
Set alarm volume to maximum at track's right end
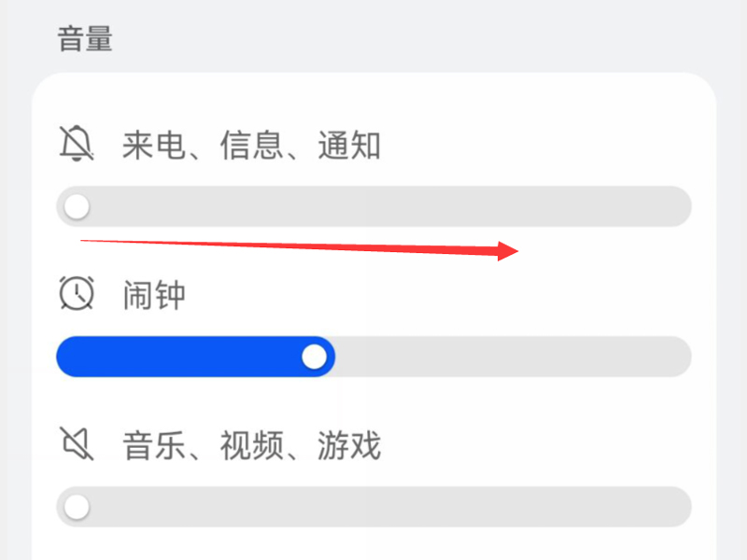[x=680, y=357]
